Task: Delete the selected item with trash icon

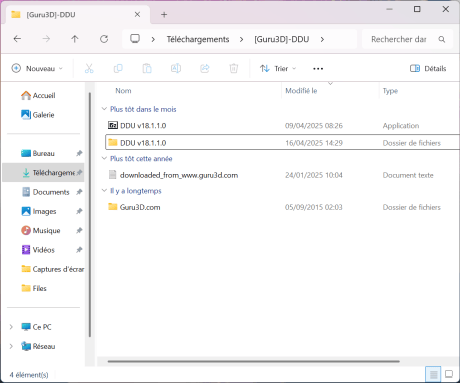Action: (234, 68)
